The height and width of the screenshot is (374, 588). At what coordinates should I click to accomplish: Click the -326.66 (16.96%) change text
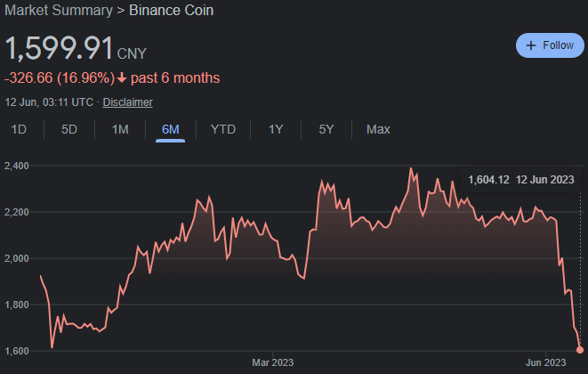[x=60, y=78]
